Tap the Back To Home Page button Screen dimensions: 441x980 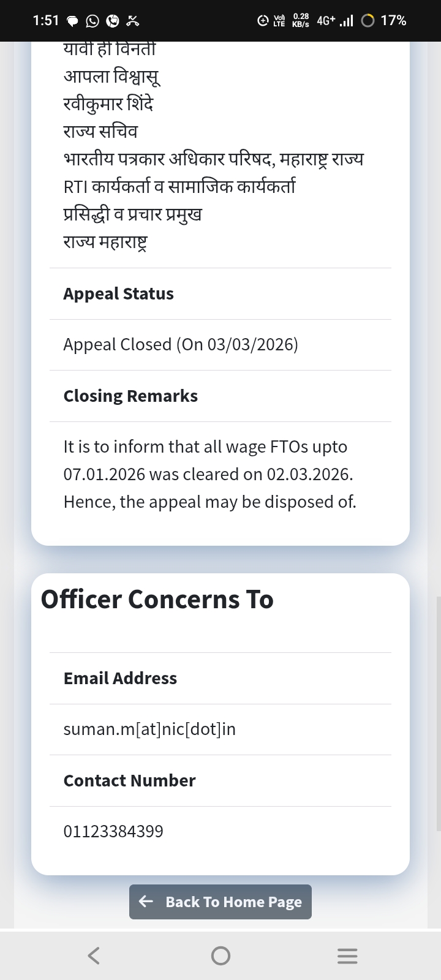coord(221,902)
